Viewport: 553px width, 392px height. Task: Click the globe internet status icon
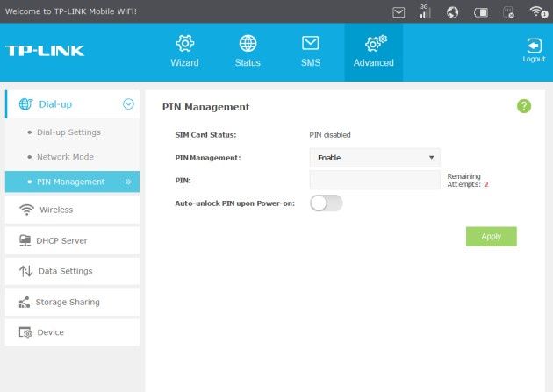tap(452, 12)
